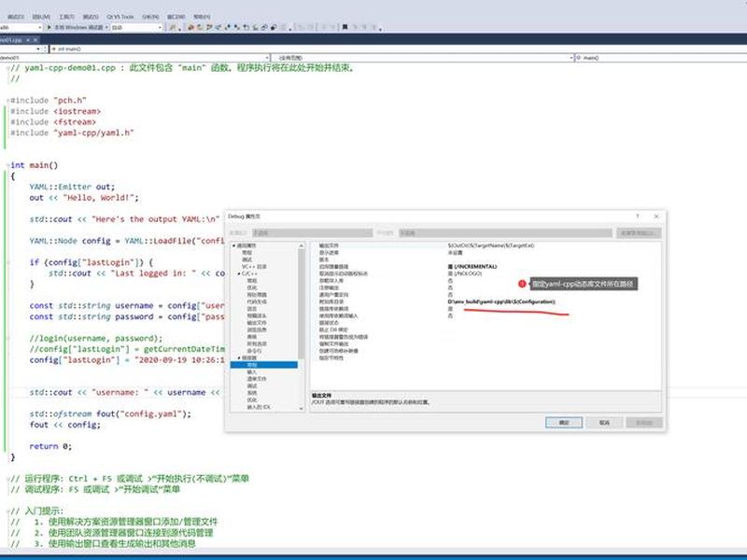The image size is (747, 560).
Task: Open the 分析(N) menu
Action: (150, 17)
